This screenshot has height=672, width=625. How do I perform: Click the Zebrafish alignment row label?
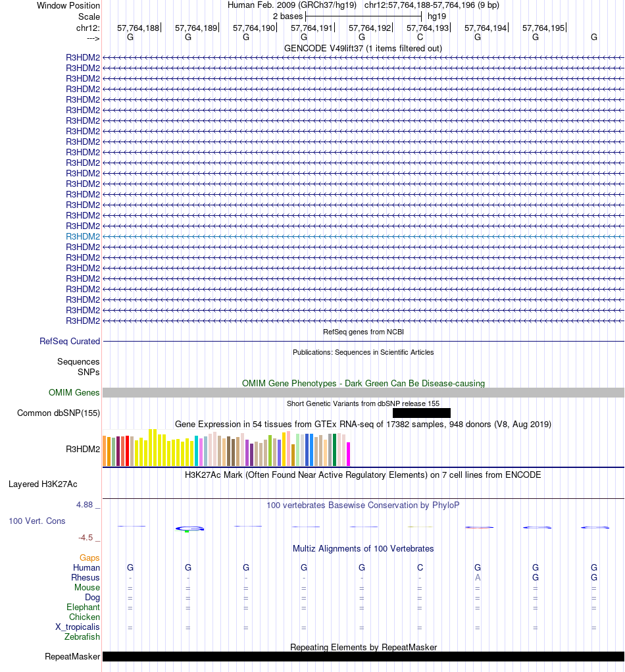click(82, 637)
